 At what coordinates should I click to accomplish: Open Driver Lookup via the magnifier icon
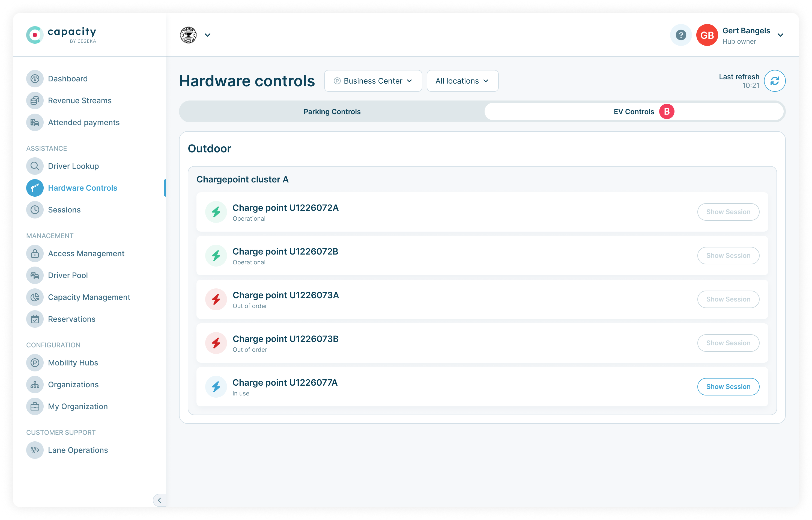[x=35, y=166]
